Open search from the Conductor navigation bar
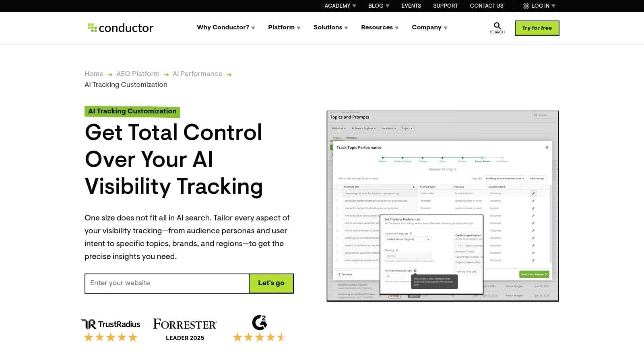This screenshot has height=362, width=644. pyautogui.click(x=497, y=27)
